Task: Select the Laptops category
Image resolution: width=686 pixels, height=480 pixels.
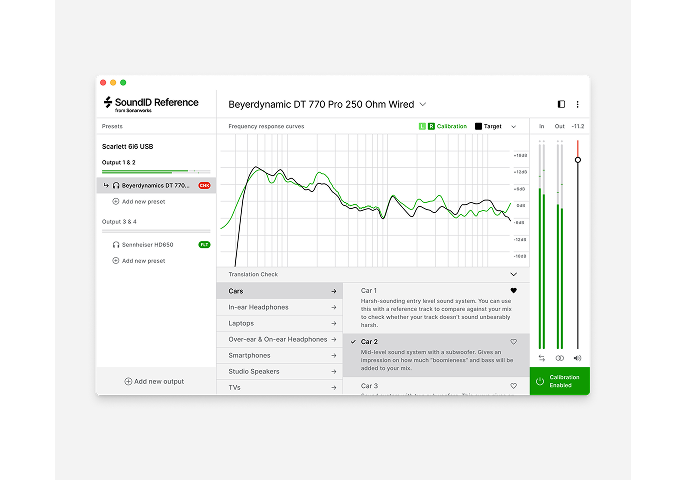Action: coord(280,323)
